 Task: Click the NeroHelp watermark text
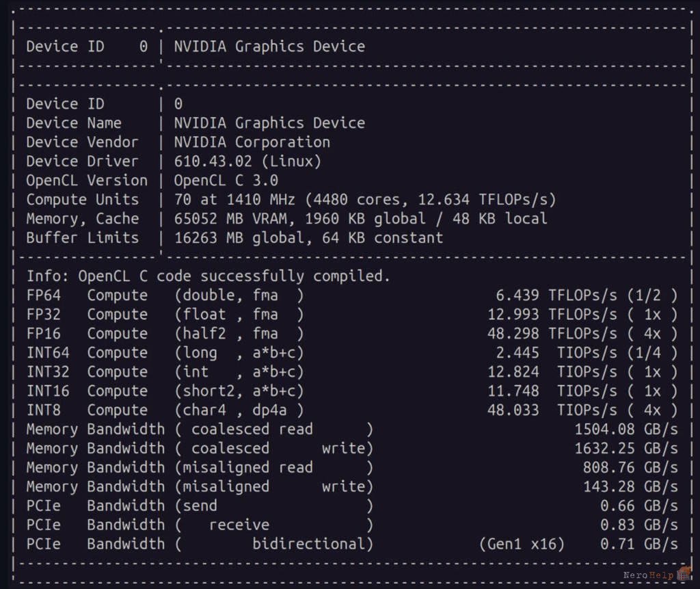pos(648,575)
